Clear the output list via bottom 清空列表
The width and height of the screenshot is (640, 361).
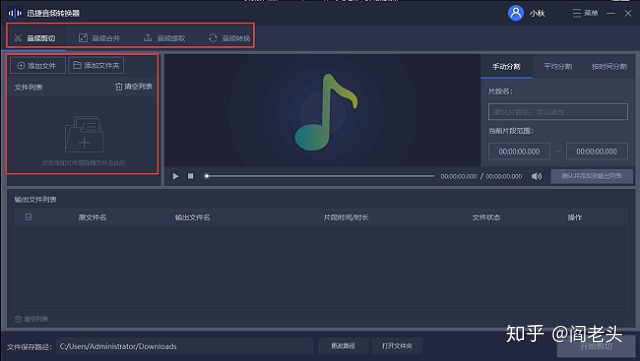tap(31, 319)
